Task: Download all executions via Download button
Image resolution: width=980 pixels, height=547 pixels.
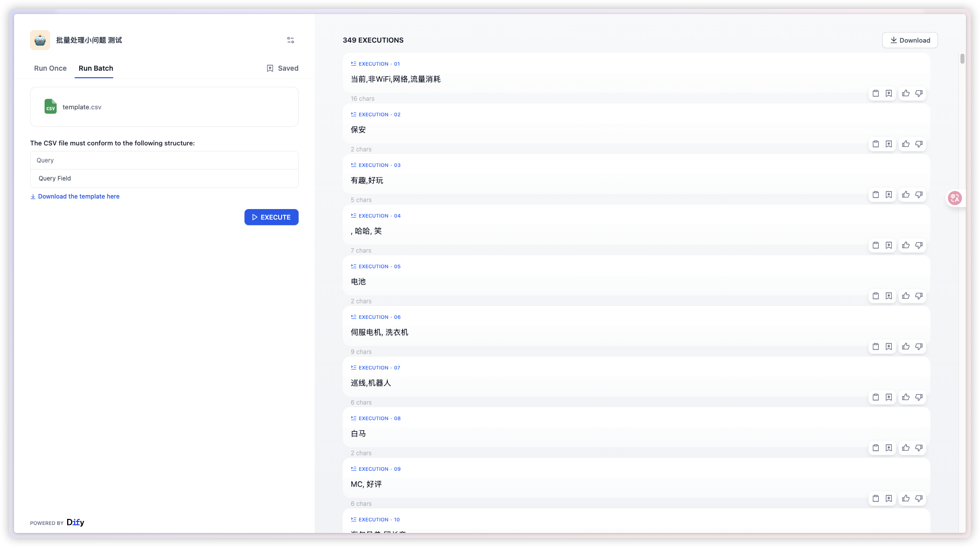Action: (910, 40)
